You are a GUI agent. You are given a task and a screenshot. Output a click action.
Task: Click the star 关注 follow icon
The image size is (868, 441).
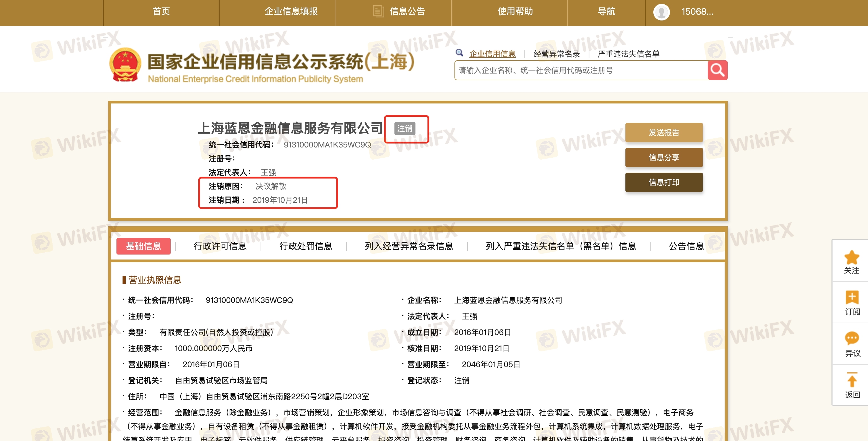851,257
